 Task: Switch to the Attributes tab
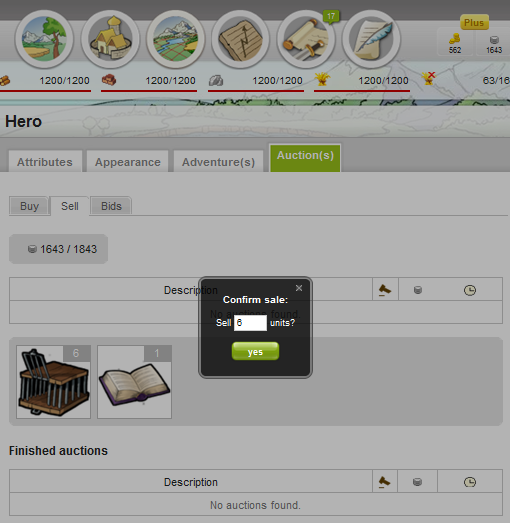[45, 161]
